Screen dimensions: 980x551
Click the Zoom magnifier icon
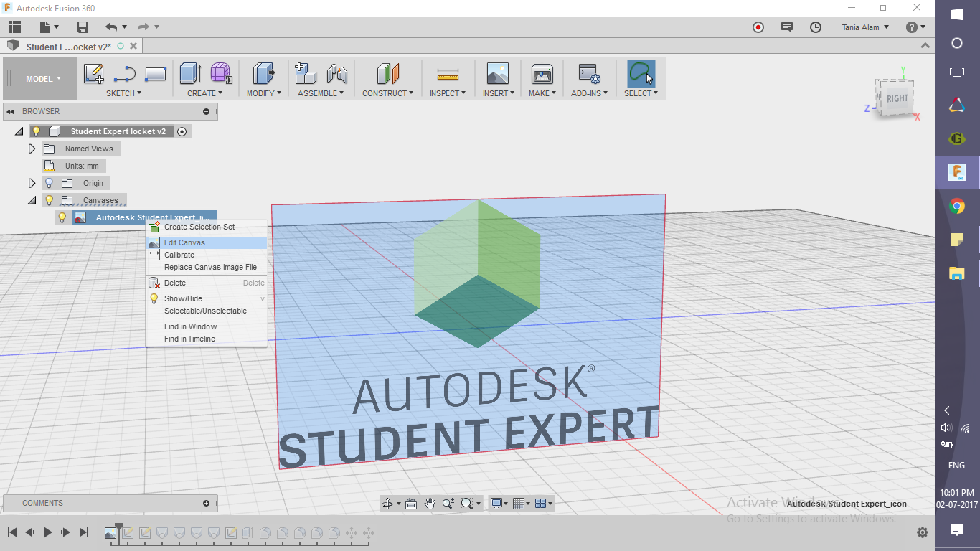click(448, 504)
